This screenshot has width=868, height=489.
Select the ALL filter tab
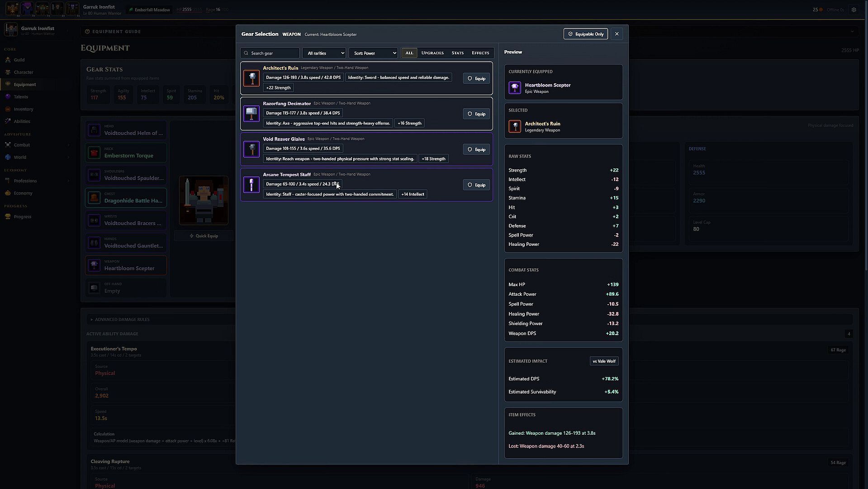tap(409, 53)
